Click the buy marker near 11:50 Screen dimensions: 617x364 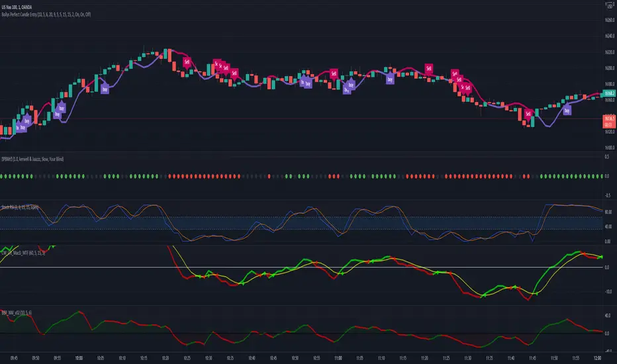(567, 111)
